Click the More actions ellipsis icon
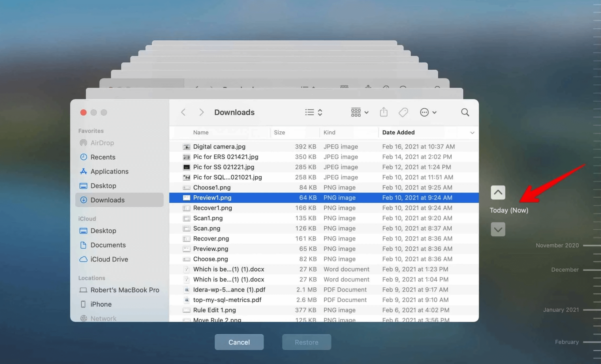601x364 pixels. click(x=424, y=112)
